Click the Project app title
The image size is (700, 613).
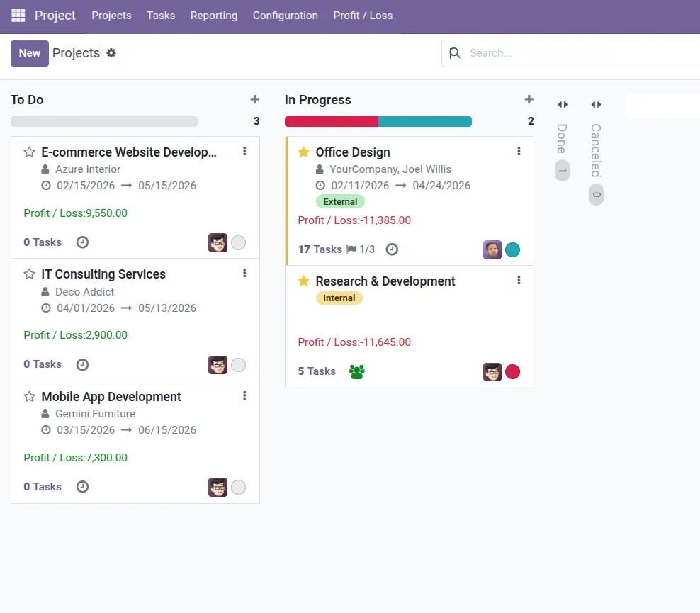[55, 15]
